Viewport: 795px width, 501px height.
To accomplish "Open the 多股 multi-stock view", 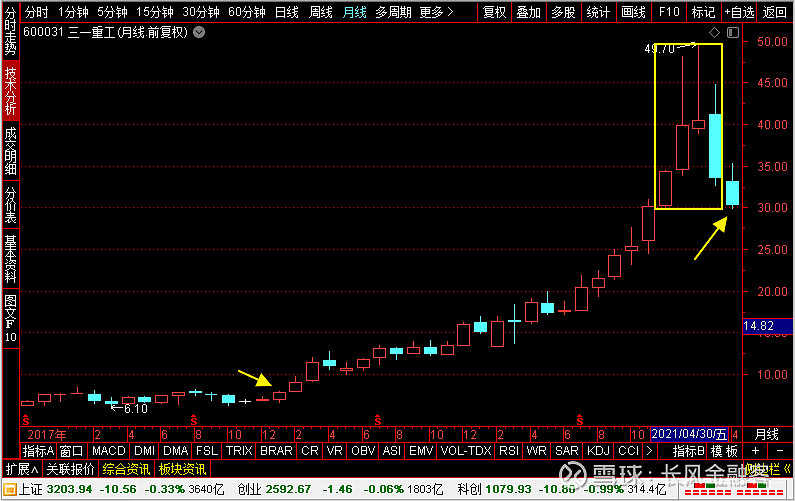I will [564, 12].
